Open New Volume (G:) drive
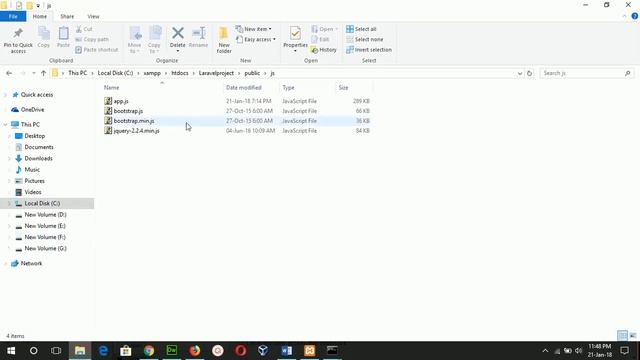 coord(45,248)
